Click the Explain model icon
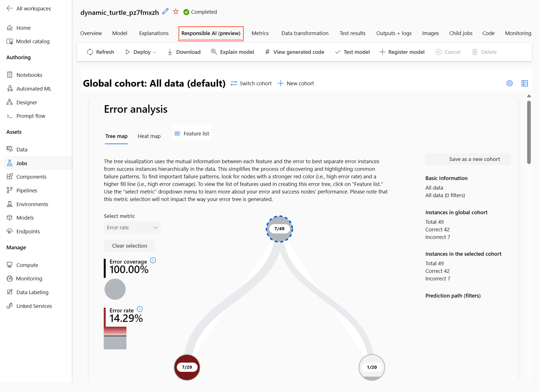 214,52
